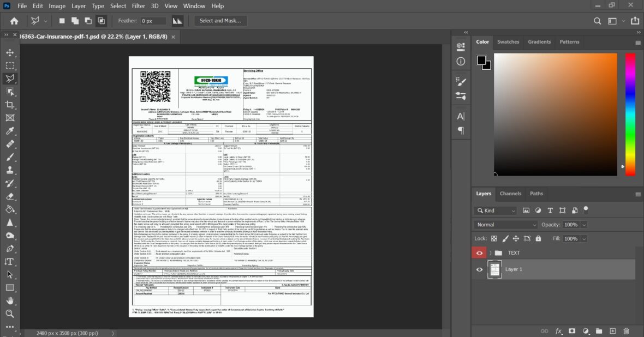
Task: Open the Filter menu
Action: pos(138,6)
